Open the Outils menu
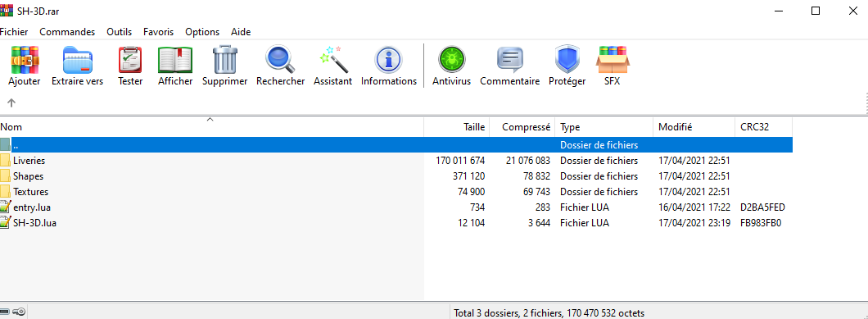Viewport: 868px width, 319px height. click(119, 32)
